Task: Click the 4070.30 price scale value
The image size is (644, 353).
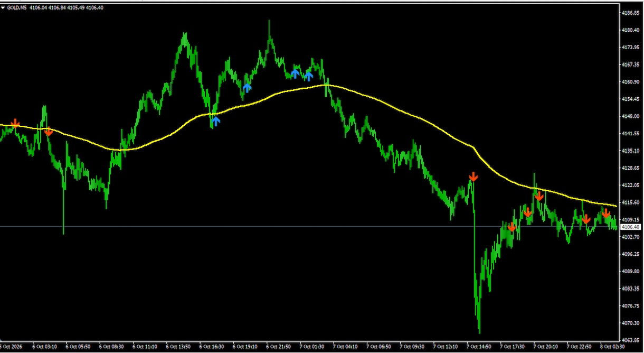Action: pyautogui.click(x=631, y=323)
